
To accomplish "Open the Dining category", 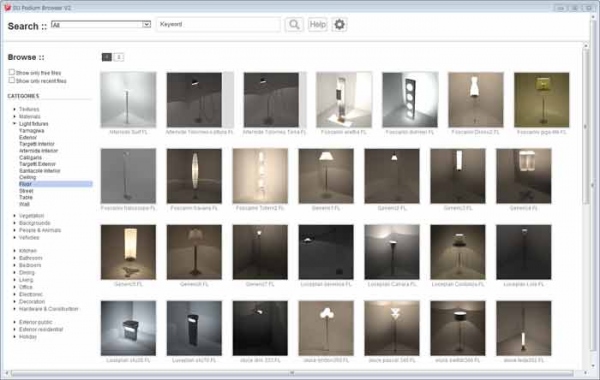I will tap(27, 272).
